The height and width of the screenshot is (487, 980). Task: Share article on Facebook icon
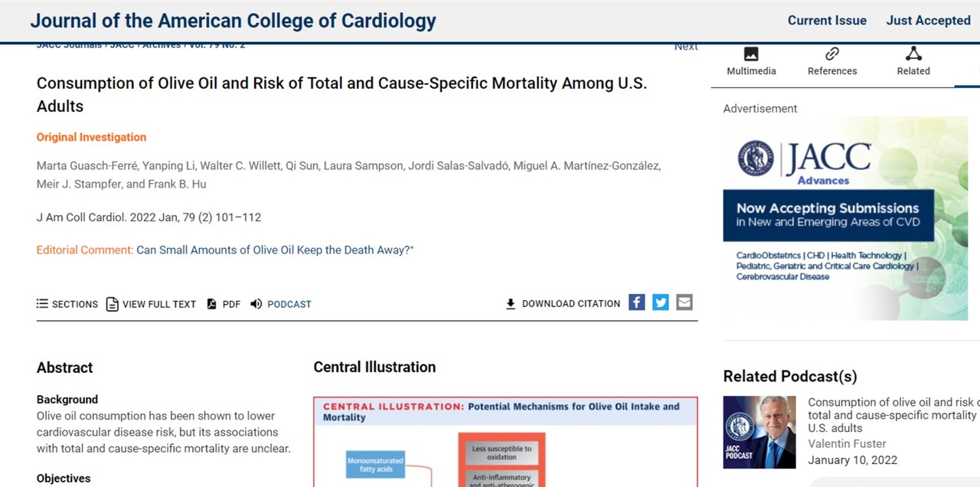coord(637,302)
